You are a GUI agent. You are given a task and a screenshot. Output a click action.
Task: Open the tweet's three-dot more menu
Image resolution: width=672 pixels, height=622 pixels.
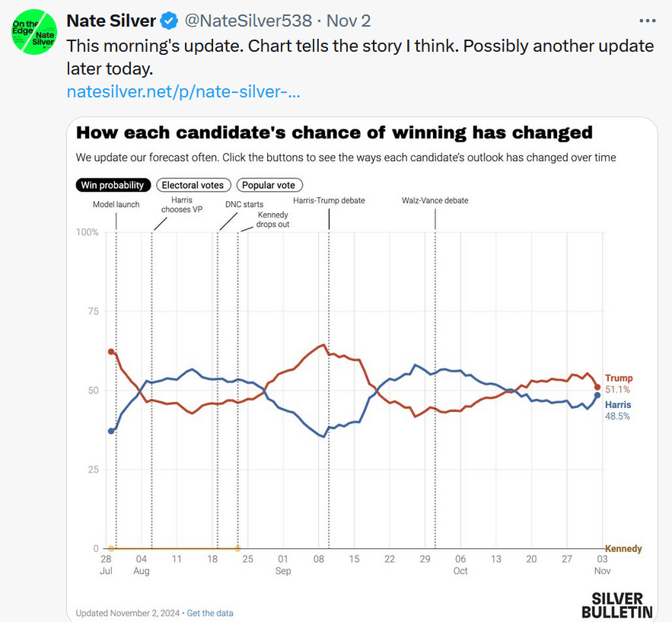647,21
